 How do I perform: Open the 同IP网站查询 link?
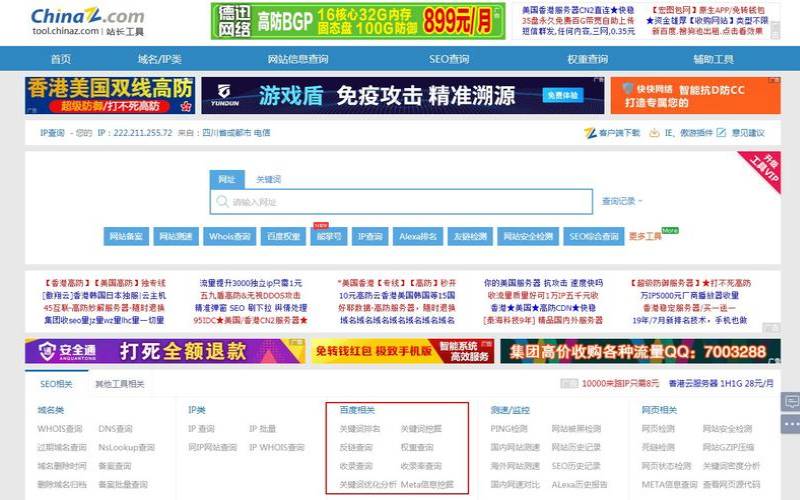212,447
